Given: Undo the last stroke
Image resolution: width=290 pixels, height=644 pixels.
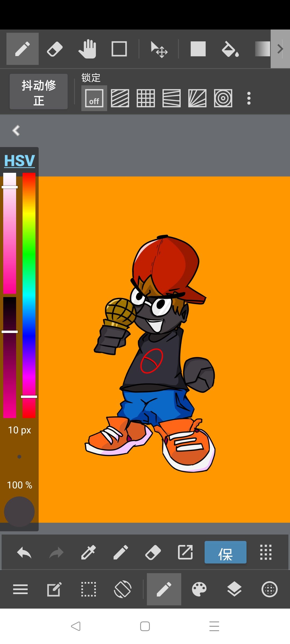Looking at the screenshot, I should click(24, 552).
